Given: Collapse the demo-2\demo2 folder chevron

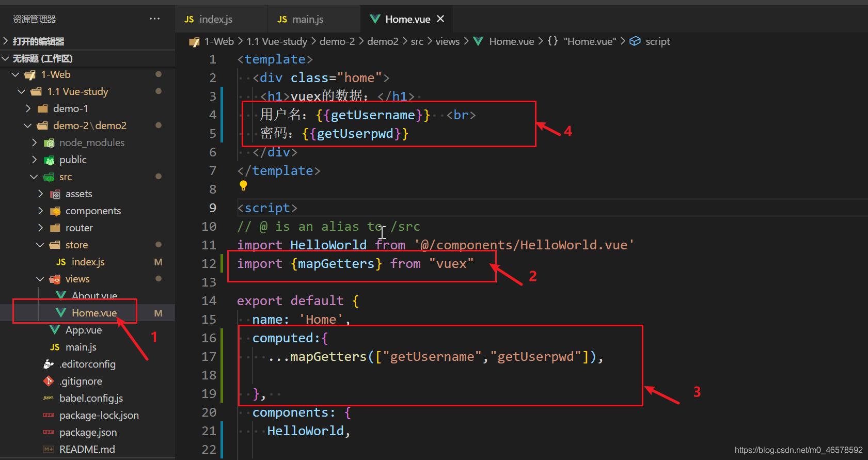Looking at the screenshot, I should pos(28,126).
